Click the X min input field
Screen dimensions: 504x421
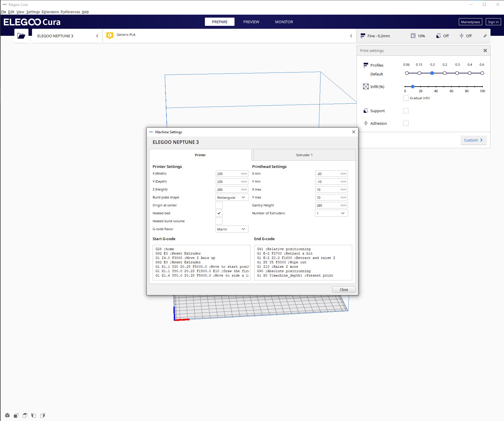click(331, 174)
